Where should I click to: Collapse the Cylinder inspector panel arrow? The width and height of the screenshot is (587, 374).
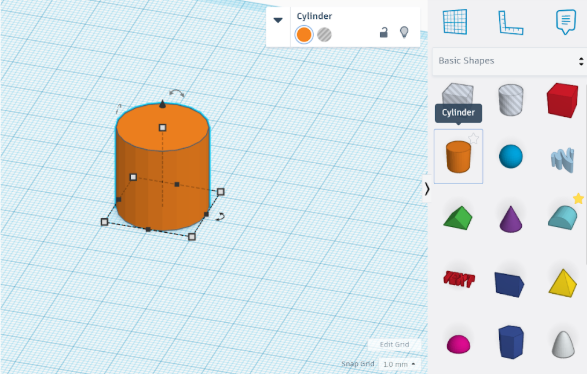278,20
